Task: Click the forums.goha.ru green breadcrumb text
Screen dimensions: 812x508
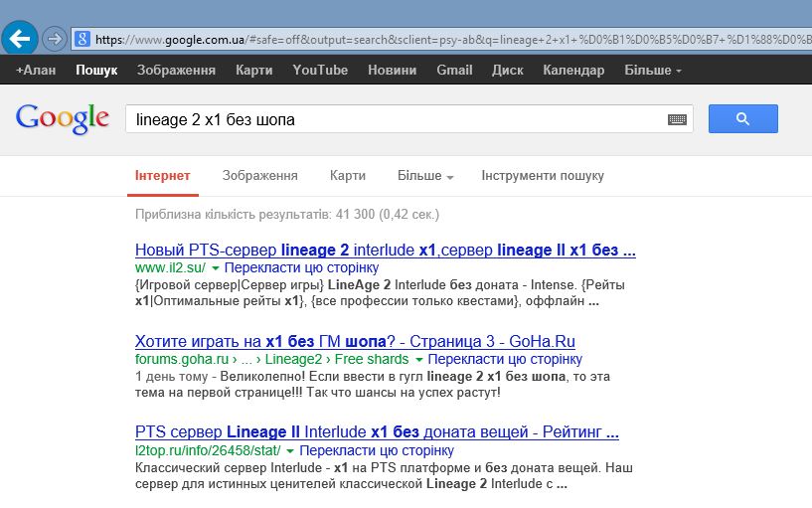Action: point(272,359)
